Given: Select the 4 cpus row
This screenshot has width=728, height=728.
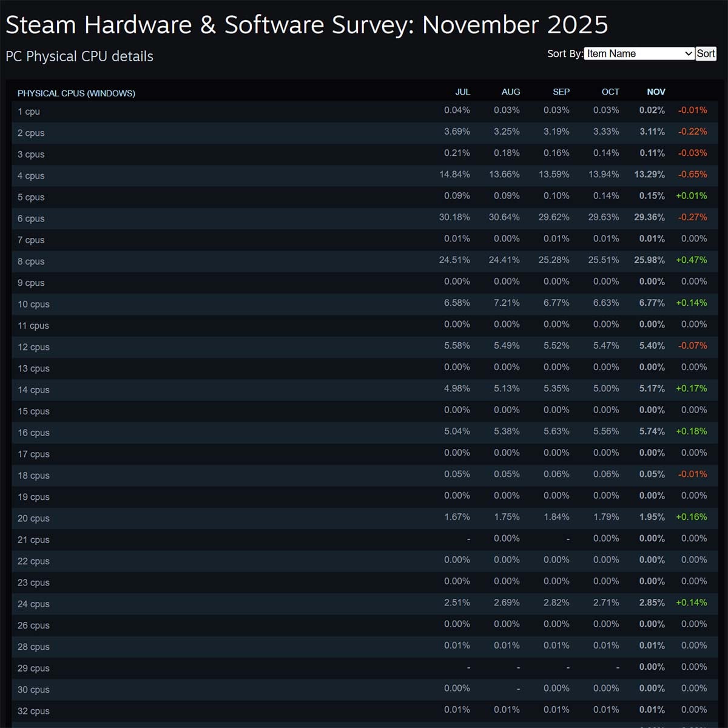Looking at the screenshot, I should click(x=31, y=176).
